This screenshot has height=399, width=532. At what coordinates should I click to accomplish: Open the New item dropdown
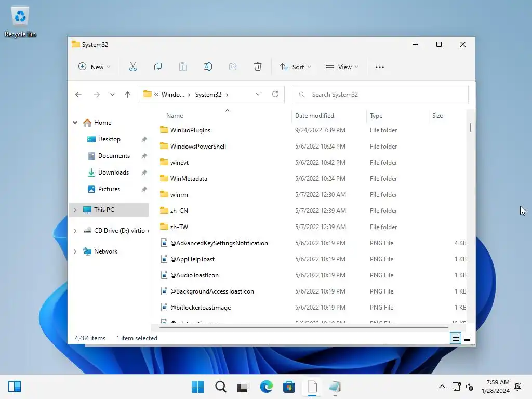[x=95, y=67]
